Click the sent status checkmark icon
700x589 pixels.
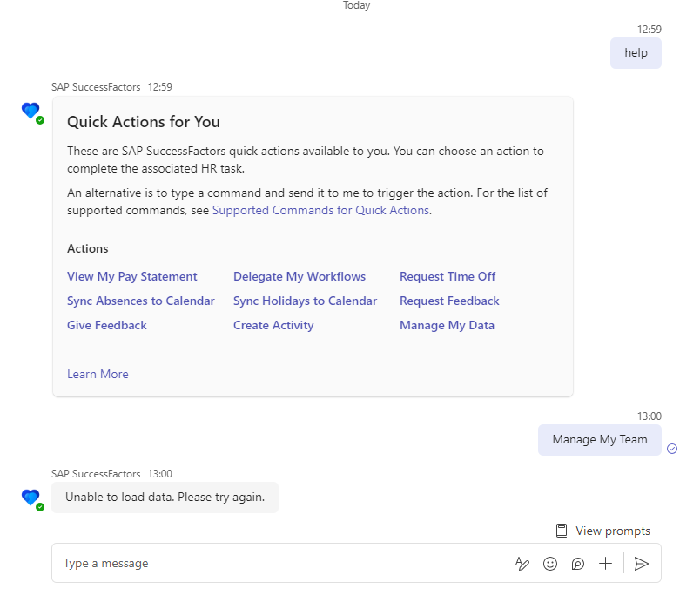pyautogui.click(x=672, y=449)
